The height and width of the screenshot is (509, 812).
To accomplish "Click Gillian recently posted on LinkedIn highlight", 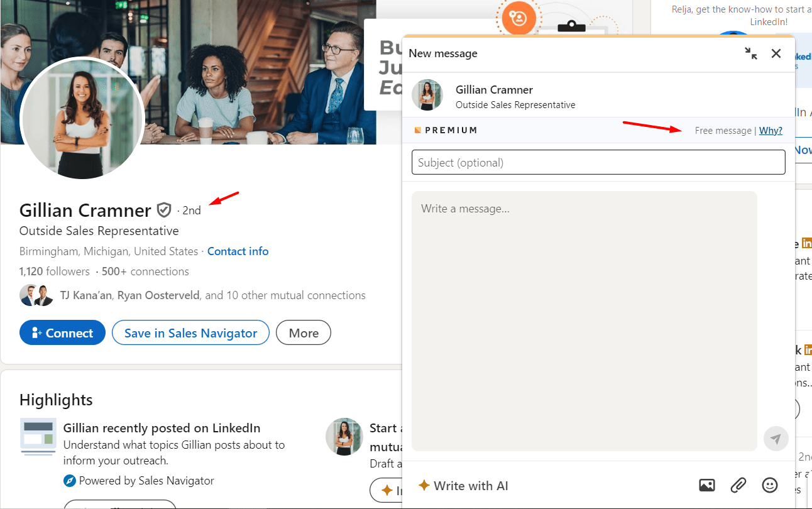I will 162,428.
